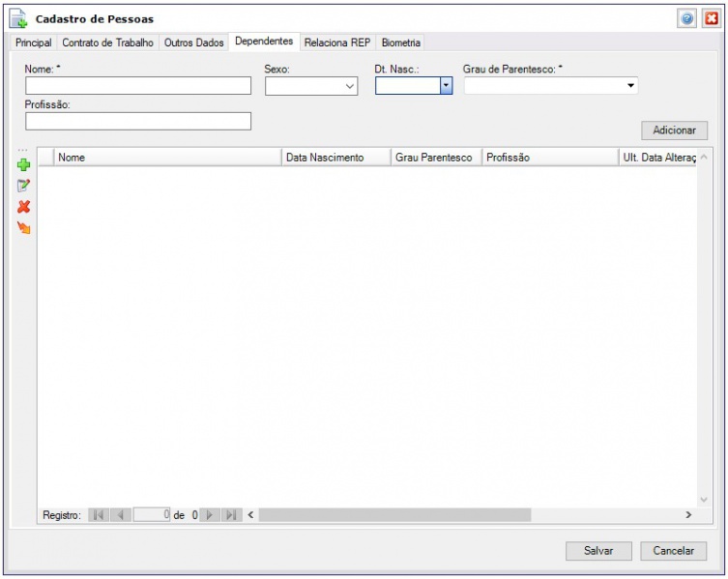The image size is (728, 579).
Task: Go to last record navigation arrow
Action: click(x=231, y=515)
